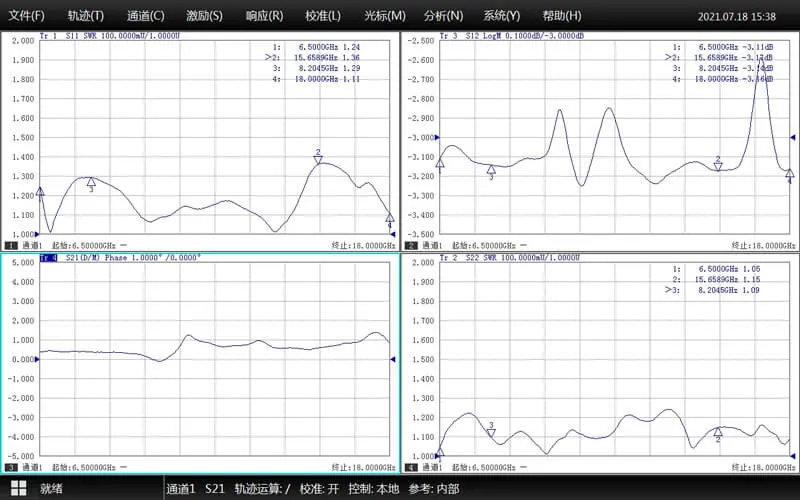Click the right reference arrow on S22 plot
Screen dimensions: 800x500
pyautogui.click(x=793, y=456)
